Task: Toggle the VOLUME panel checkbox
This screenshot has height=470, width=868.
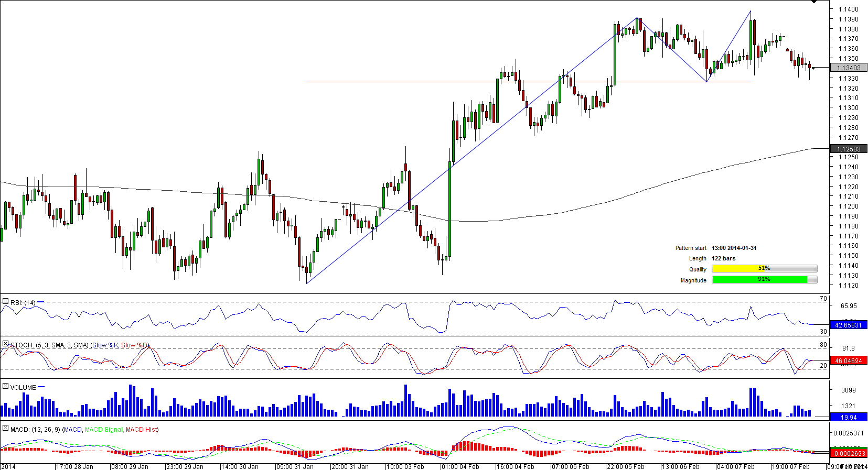Action: point(5,387)
